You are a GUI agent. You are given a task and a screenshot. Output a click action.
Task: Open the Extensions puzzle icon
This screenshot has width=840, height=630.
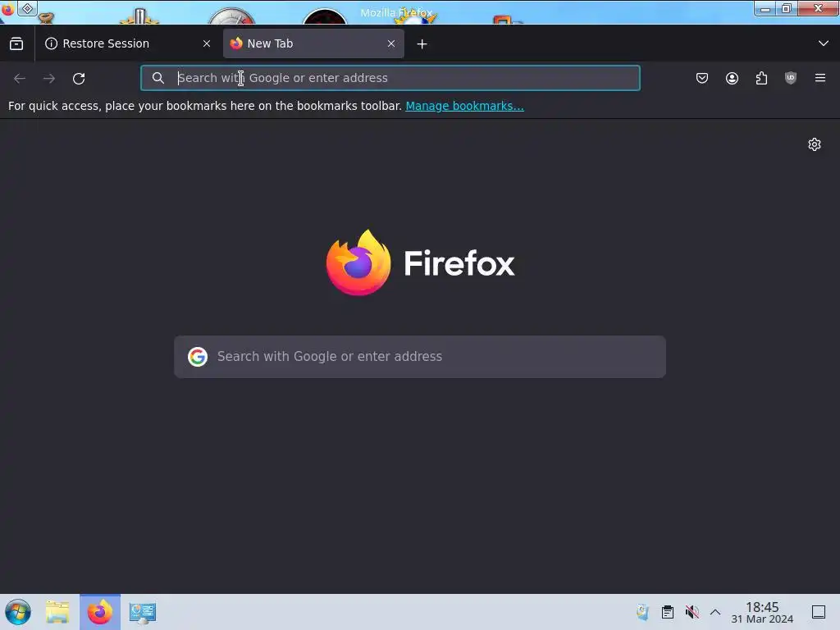[761, 78]
